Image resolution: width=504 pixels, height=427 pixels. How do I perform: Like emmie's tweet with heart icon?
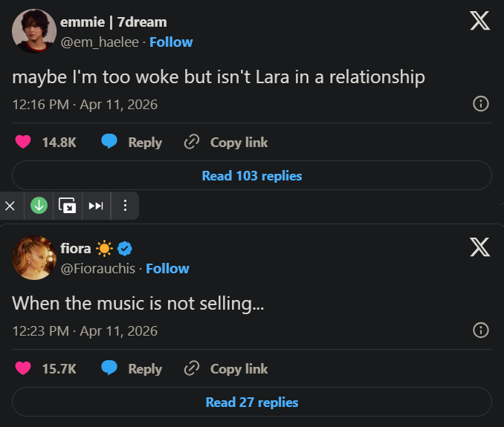tap(23, 142)
